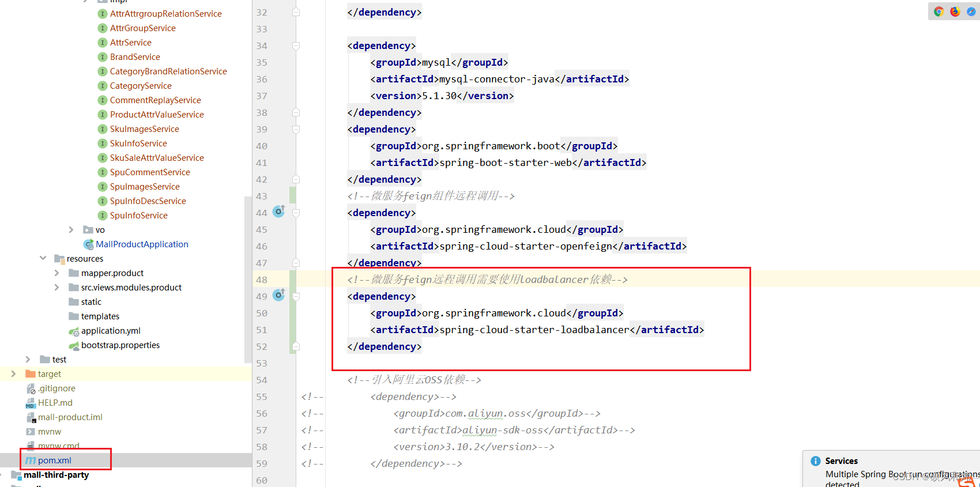Expand the test folder

coord(28,360)
